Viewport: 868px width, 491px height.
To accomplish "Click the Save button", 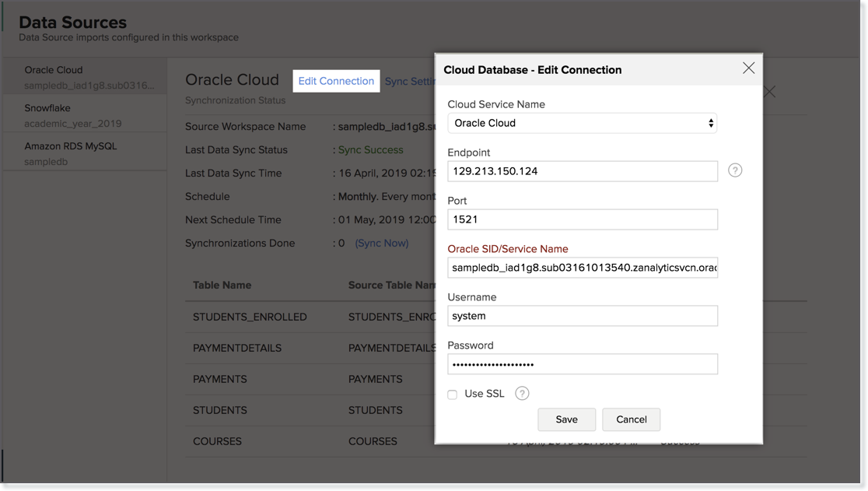I will point(566,419).
